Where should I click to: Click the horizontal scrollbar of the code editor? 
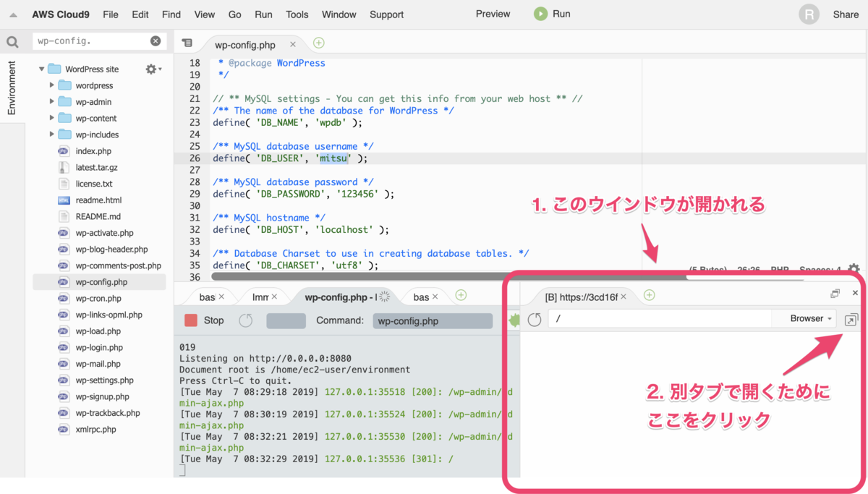(448, 276)
